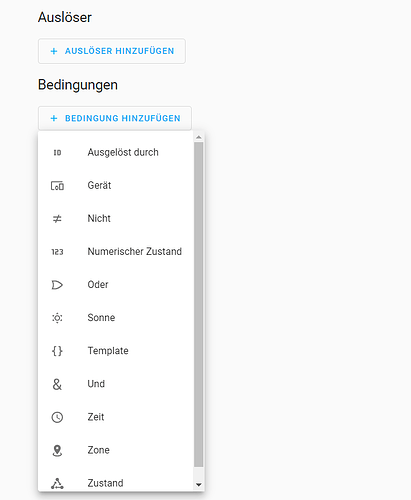The width and height of the screenshot is (411, 500).
Task: Select the Zustand condition entry
Action: pyautogui.click(x=116, y=483)
